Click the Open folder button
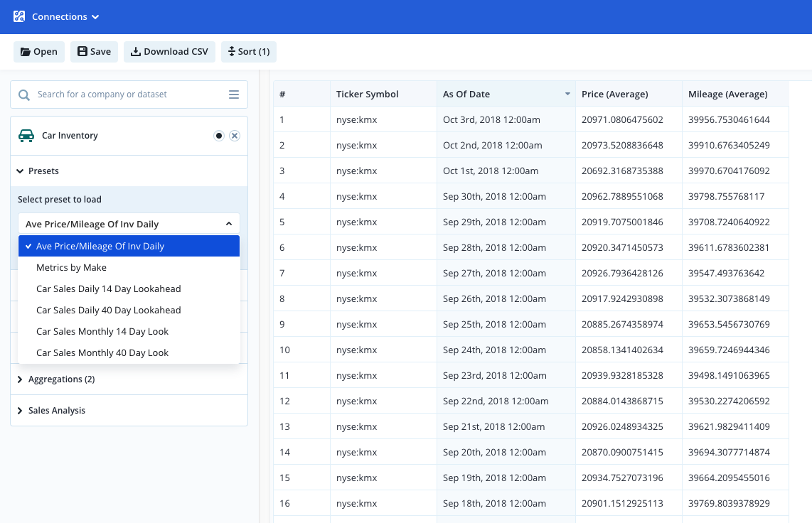 coord(39,52)
